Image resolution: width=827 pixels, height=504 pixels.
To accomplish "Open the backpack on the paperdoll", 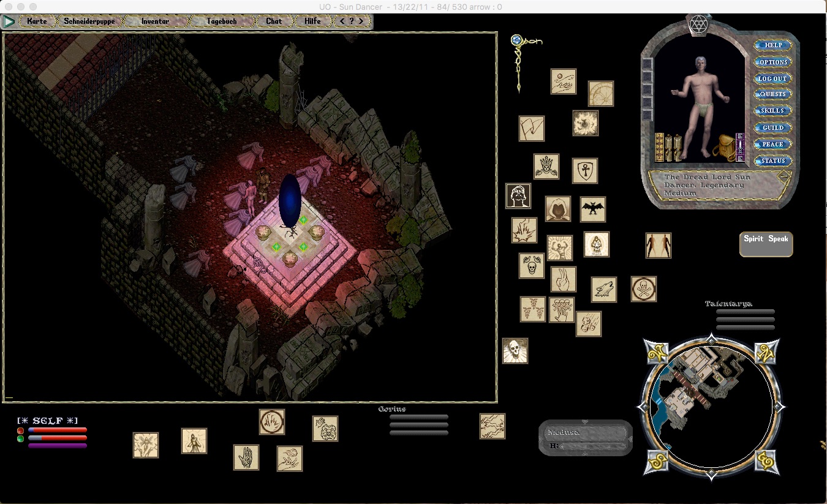I will (724, 148).
